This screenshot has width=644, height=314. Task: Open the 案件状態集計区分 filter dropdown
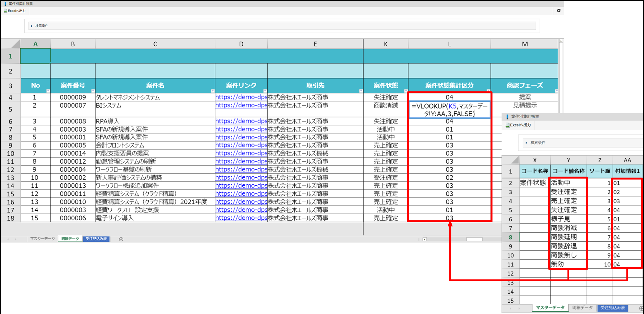488,91
